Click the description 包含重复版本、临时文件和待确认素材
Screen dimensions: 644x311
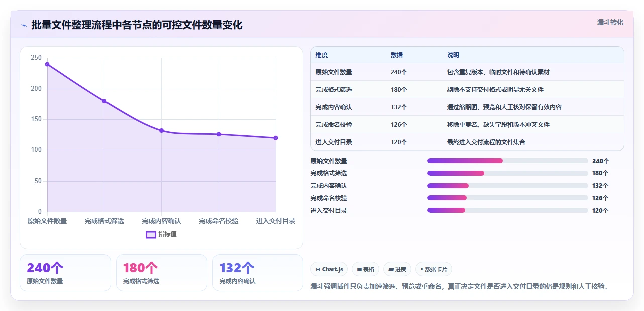pos(498,72)
